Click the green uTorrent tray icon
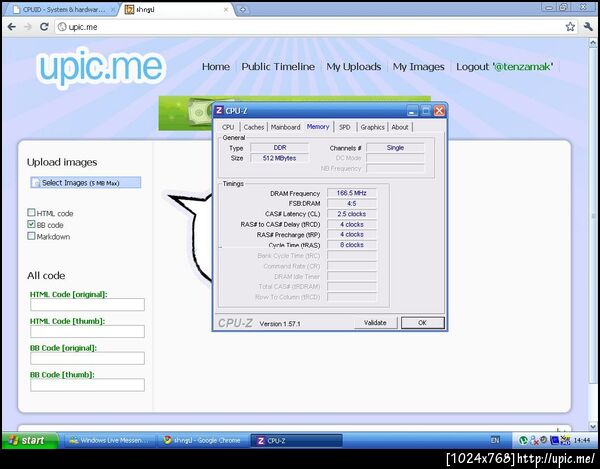600x469 pixels. point(523,441)
